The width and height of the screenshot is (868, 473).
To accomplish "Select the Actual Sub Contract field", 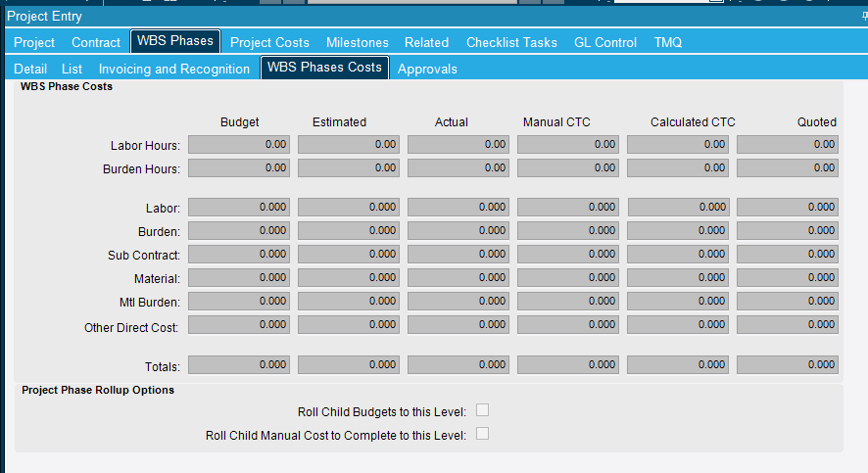I will click(458, 254).
